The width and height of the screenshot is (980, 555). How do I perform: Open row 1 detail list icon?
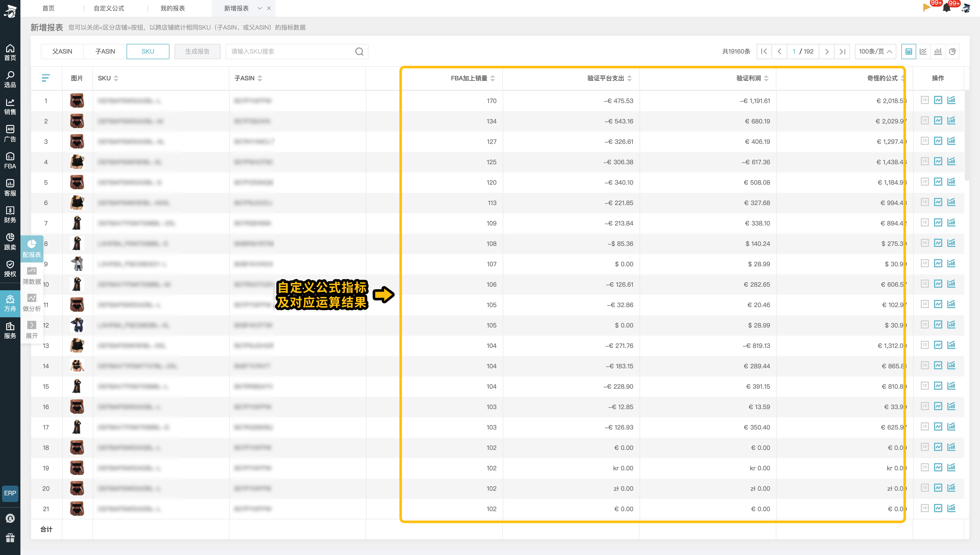(925, 100)
